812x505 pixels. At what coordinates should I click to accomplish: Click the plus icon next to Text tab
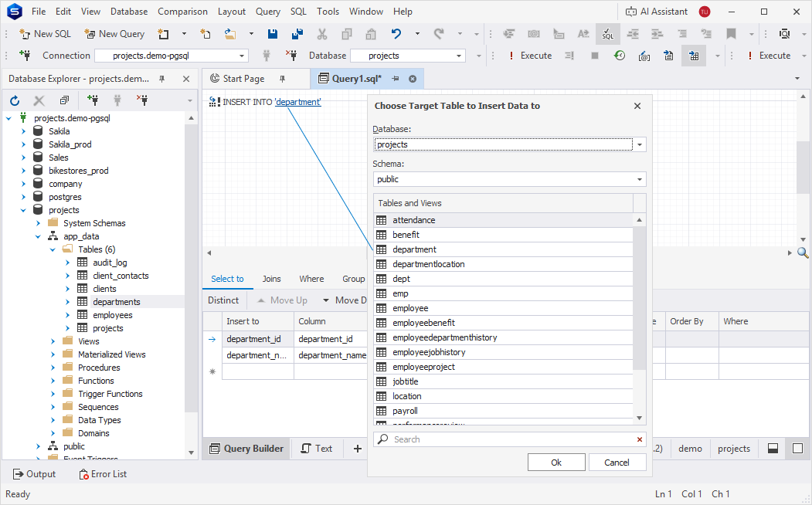(357, 449)
